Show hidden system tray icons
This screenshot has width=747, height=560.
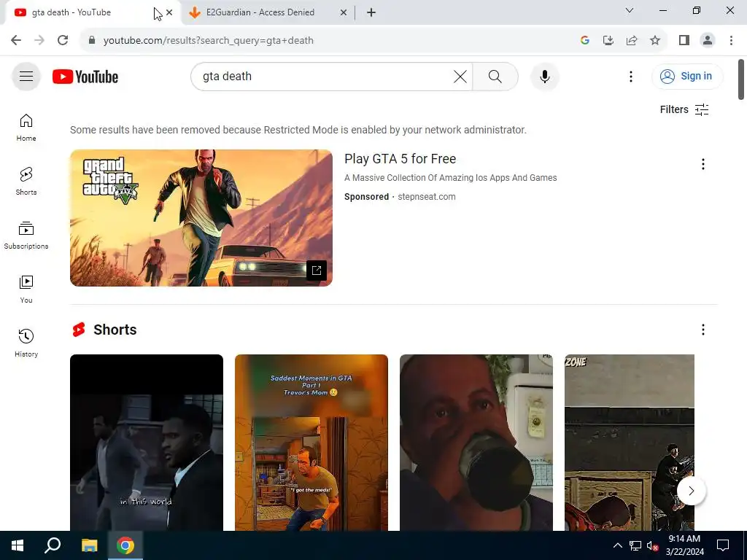617,545
